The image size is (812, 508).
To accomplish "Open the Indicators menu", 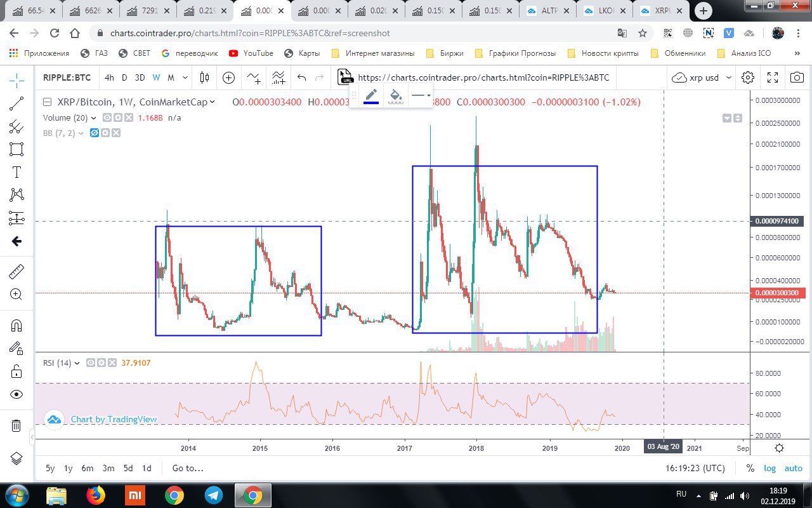I will pos(254,77).
